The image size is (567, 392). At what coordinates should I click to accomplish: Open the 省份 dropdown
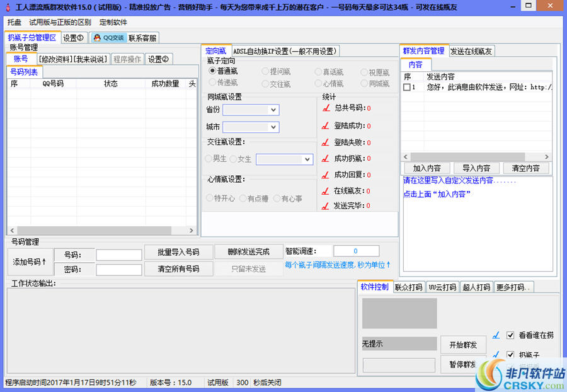click(251, 110)
